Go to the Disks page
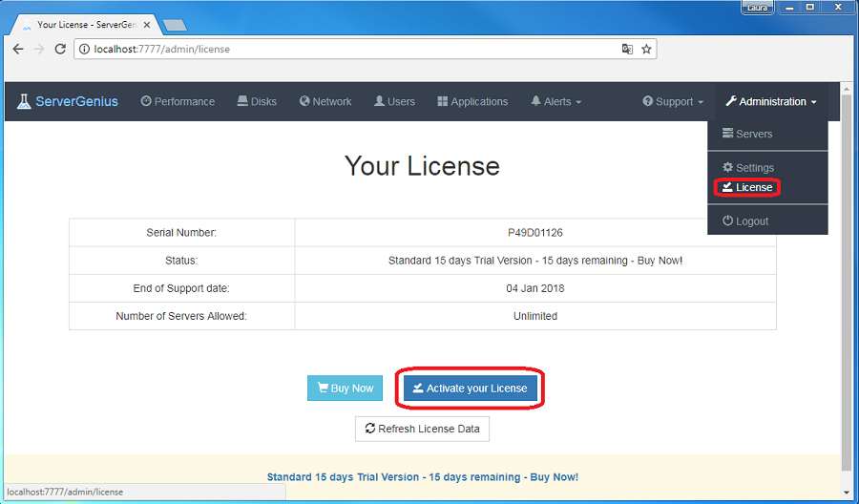 pos(257,101)
